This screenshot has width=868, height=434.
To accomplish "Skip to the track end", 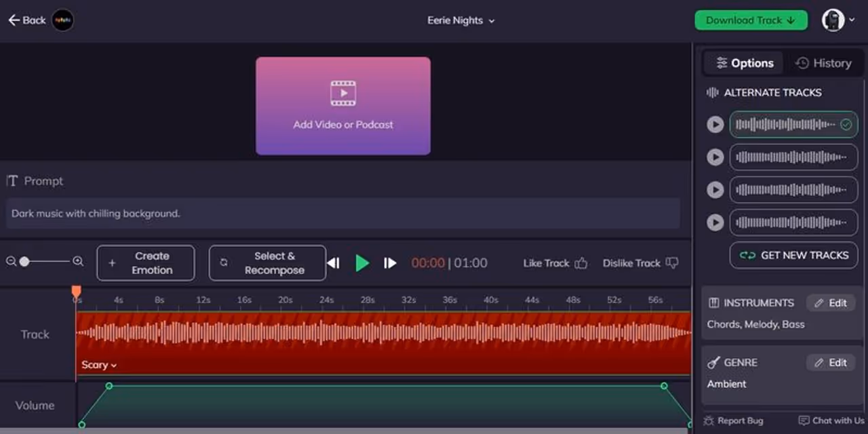I will click(390, 263).
